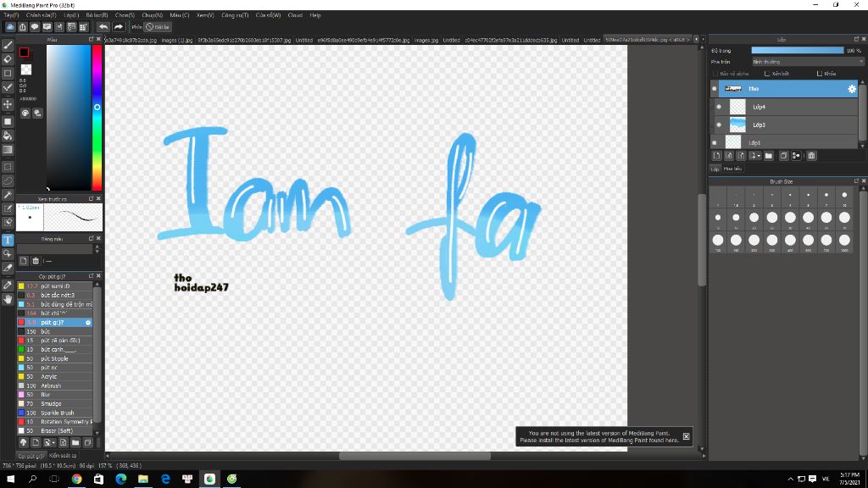Switch to the 'Kiểm soát cọ' tab

pos(63,456)
